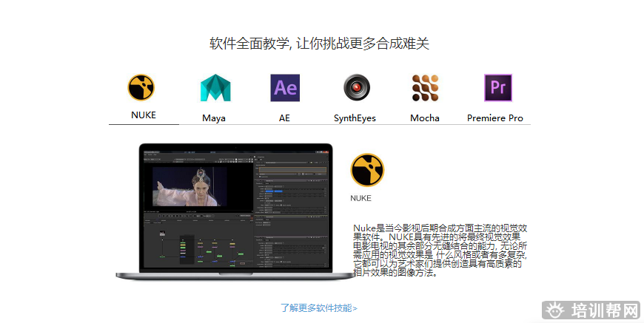Click the purple After Effects Ae icon
This screenshot has width=644, height=323.
click(x=285, y=88)
